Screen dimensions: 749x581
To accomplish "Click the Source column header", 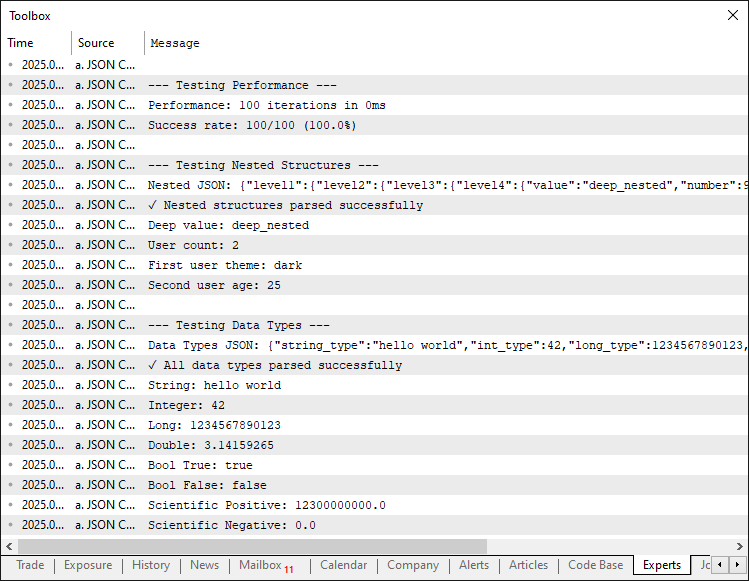I will (108, 43).
